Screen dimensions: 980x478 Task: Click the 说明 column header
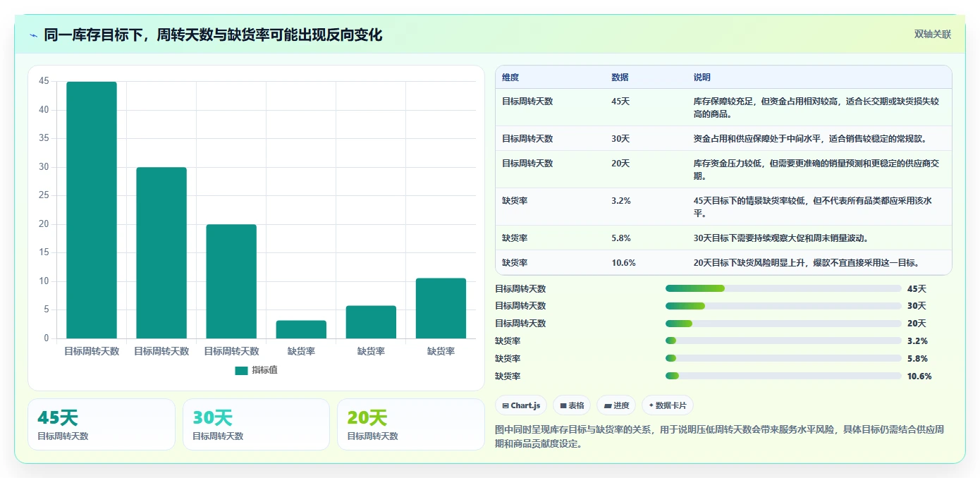[702, 78]
